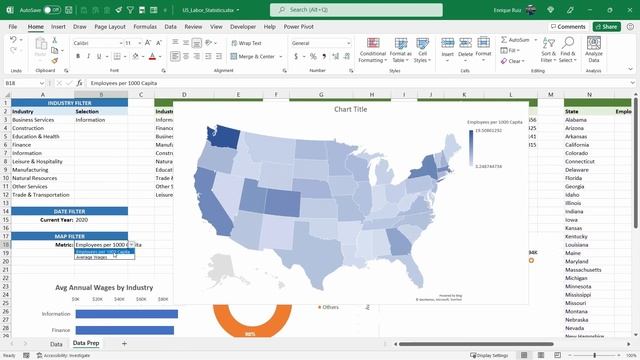Click the Accounting dollar format icon
640x360 pixels.
point(296,56)
